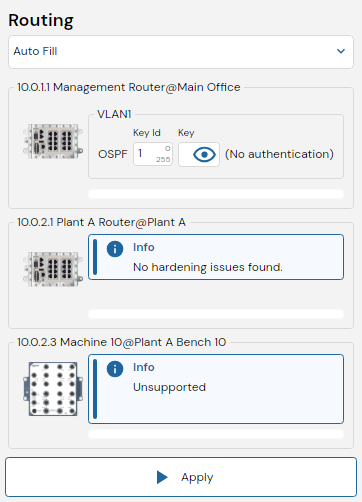Screen dimensions: 362x502
Task: Click the Machine 10 switch image
Action: click(53, 389)
